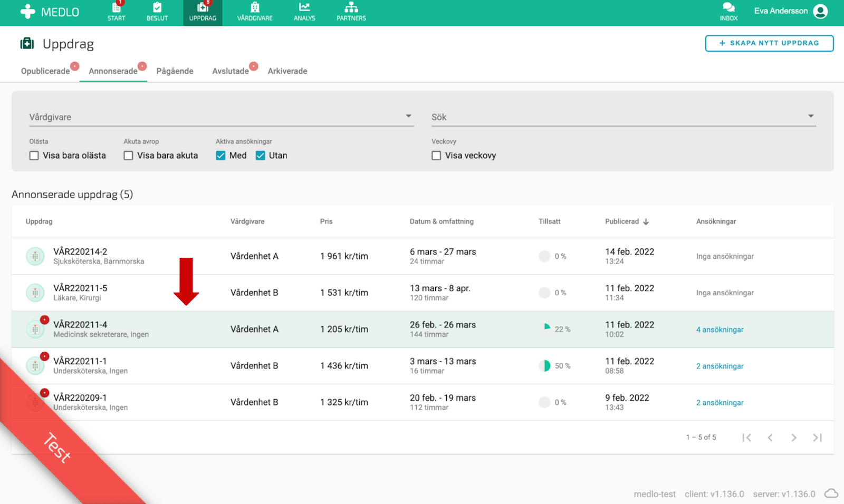
Task: Click the row icon for VÅR220211-4
Action: 35,329
